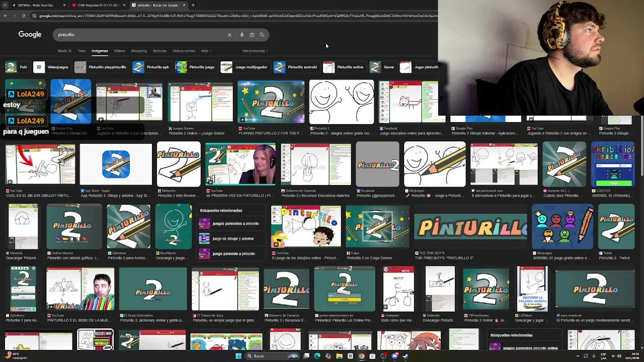Open the wide orange PINTURILLO banner image
The width and height of the screenshot is (644, 362).
tap(470, 227)
